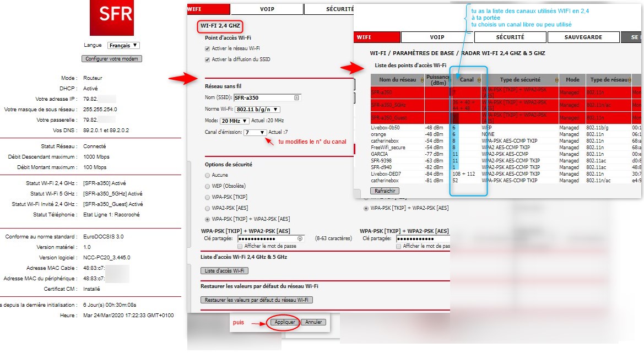Screen dimensions: 644x353
Task: Select the Aucune security option
Action: tap(207, 175)
